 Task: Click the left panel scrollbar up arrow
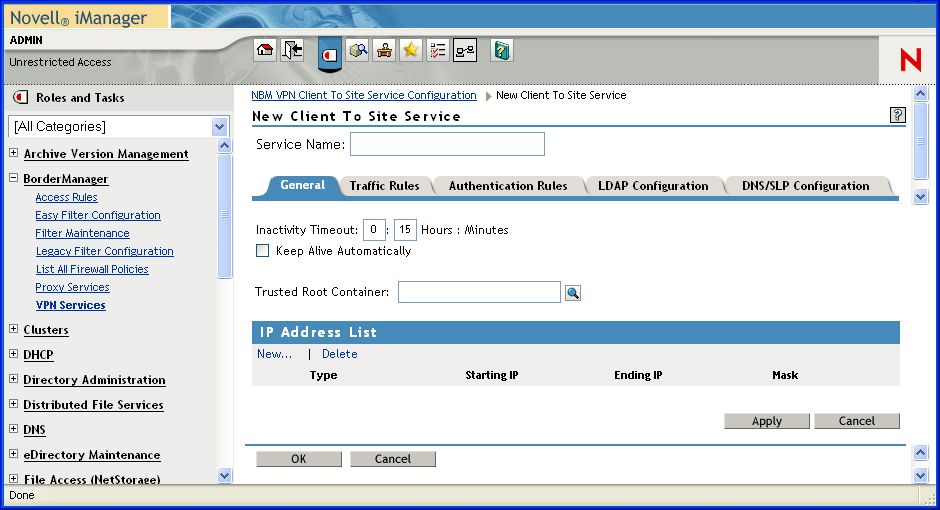coord(224,145)
